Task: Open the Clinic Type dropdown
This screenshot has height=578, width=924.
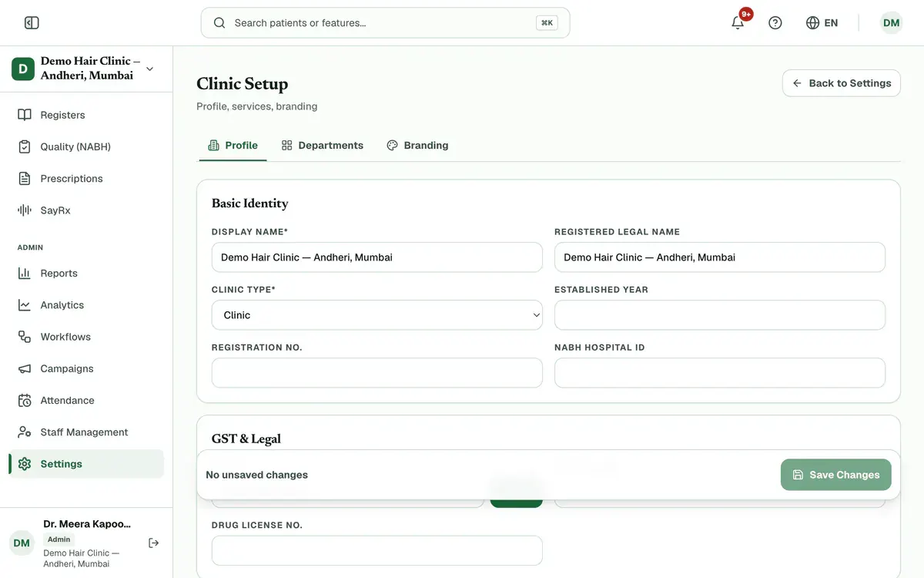Action: pyautogui.click(x=377, y=315)
